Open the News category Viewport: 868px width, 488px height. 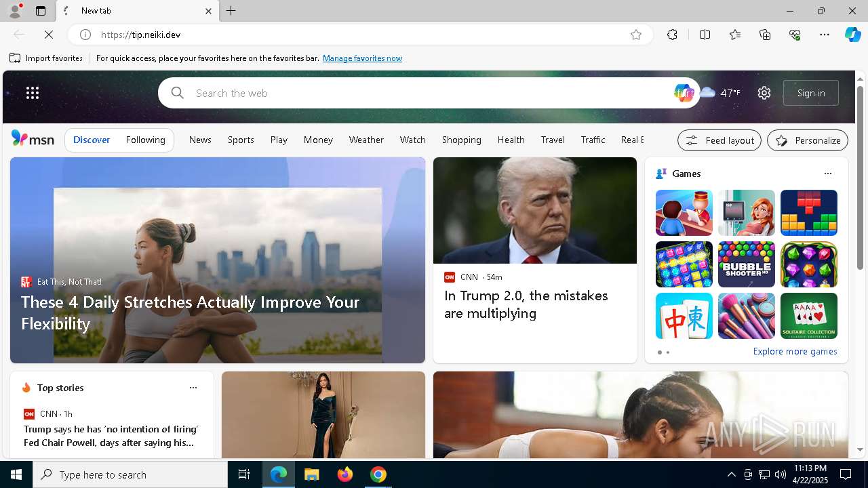tap(200, 140)
